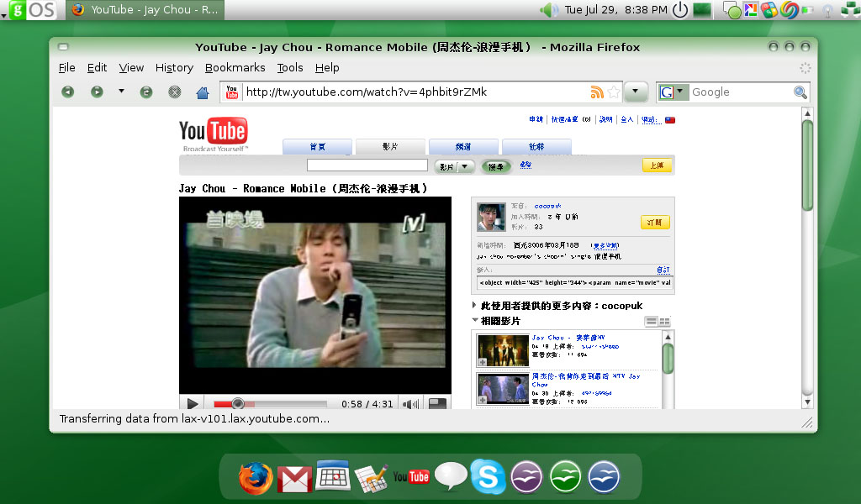This screenshot has height=504, width=861.
Task: Click the RSS feed icon in address bar
Action: [597, 92]
